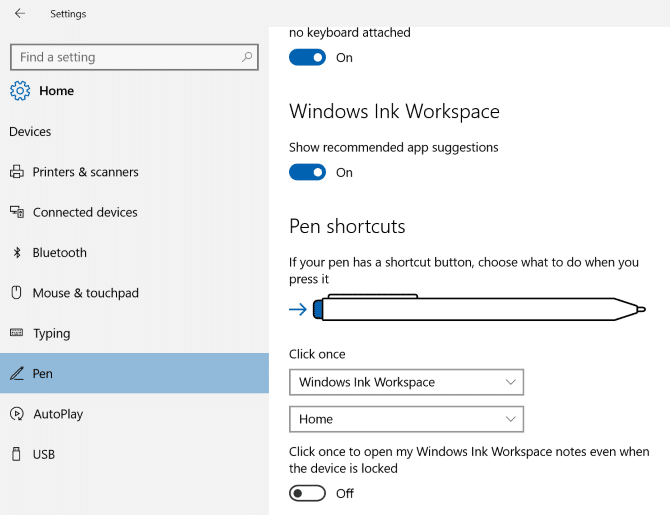Click the Mouse & touchpad mouse icon

click(16, 293)
